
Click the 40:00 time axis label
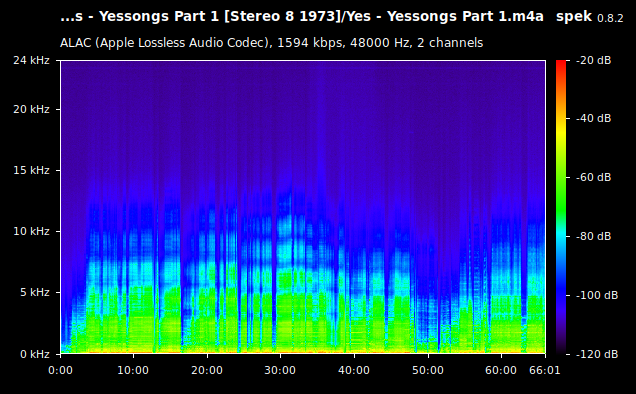354,370
